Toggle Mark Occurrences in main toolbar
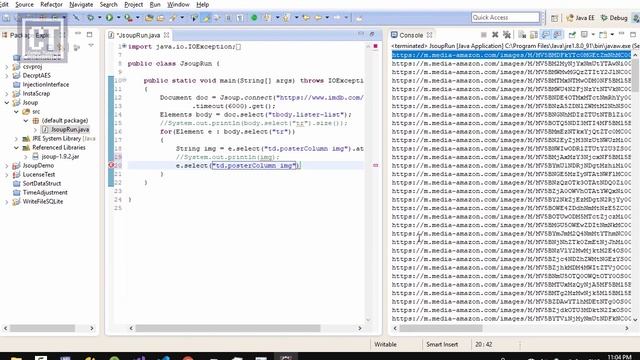This screenshot has width=640, height=360. click(x=205, y=18)
